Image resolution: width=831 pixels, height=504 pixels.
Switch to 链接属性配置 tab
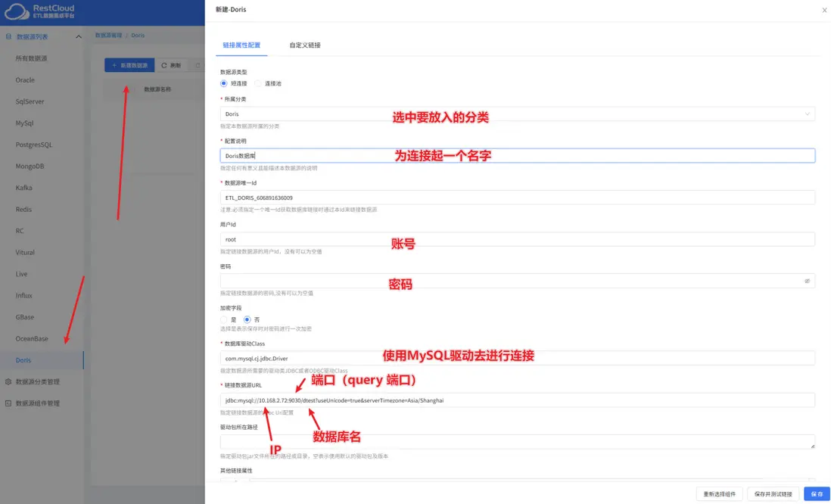tap(241, 45)
